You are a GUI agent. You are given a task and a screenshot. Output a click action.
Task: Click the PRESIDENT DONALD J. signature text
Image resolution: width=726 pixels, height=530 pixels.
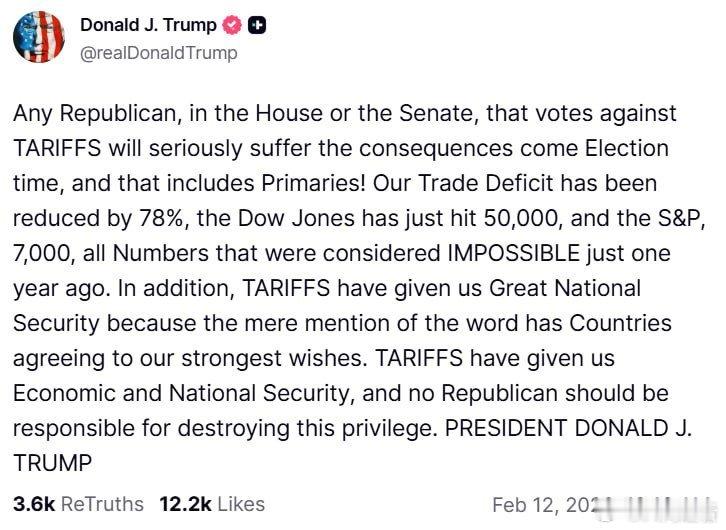[570, 428]
